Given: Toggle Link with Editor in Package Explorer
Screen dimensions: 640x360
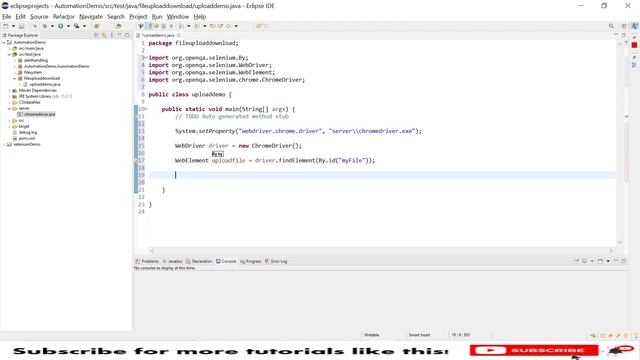Looking at the screenshot, I should click(x=104, y=35).
